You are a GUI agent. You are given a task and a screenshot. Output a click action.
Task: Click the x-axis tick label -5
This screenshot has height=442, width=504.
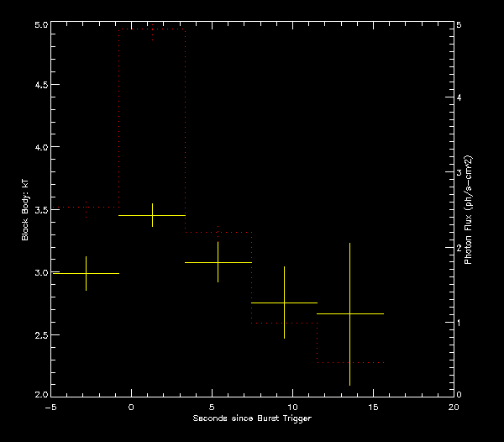(x=50, y=407)
